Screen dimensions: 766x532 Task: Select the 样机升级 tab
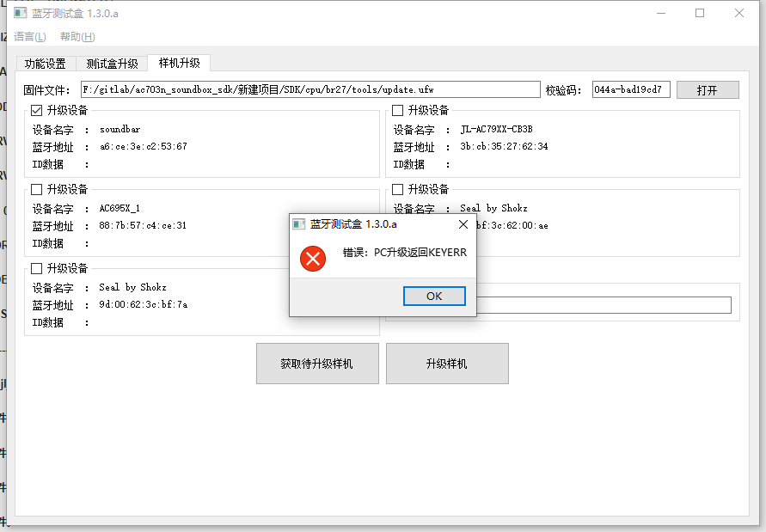click(x=180, y=63)
